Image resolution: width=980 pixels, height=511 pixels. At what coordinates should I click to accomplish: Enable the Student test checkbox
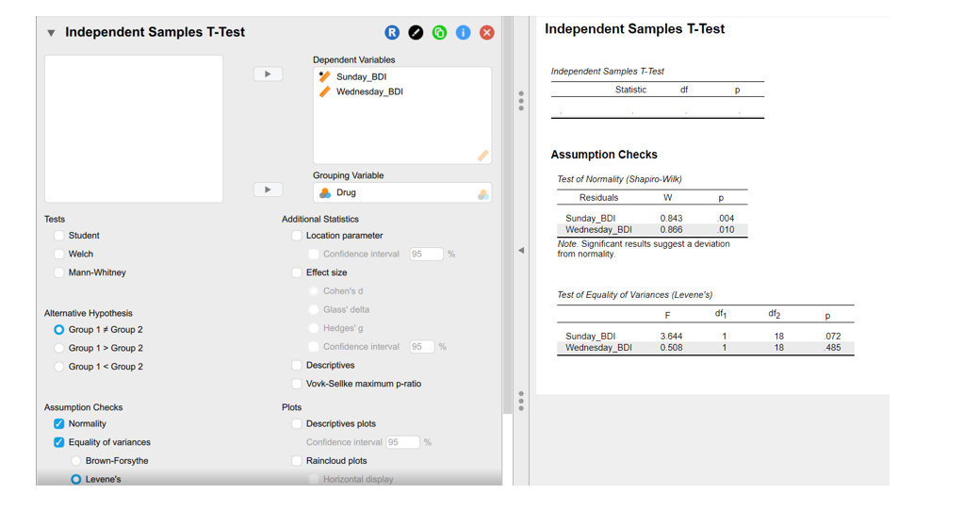click(x=59, y=236)
